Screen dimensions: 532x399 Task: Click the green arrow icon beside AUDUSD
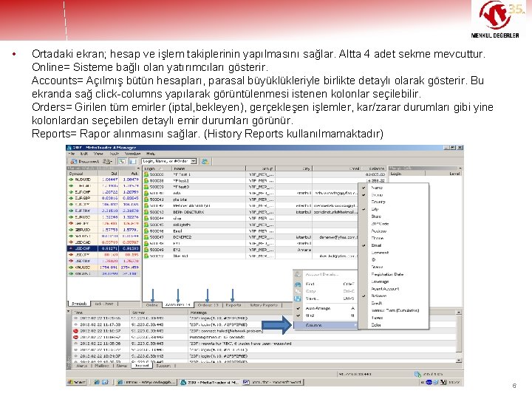(71, 180)
